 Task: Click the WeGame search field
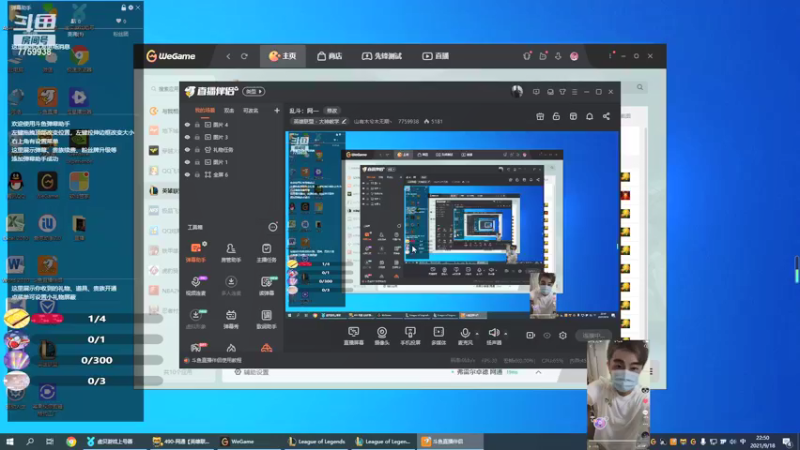164,89
